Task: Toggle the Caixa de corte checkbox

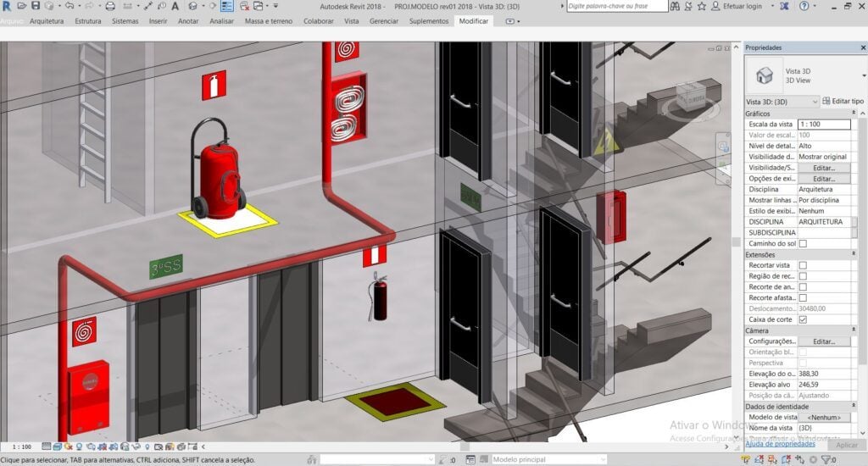Action: [803, 319]
